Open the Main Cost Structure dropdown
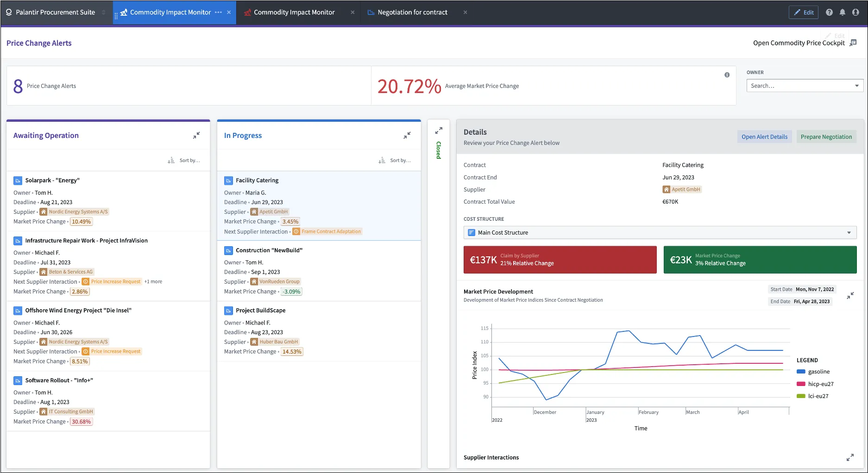This screenshot has width=868, height=473. coord(660,232)
